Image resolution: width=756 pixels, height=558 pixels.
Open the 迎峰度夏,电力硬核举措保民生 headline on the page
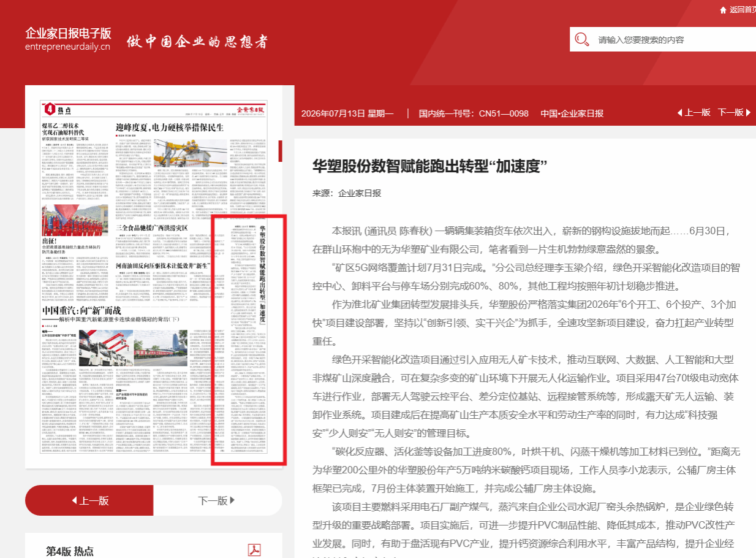[x=170, y=128]
